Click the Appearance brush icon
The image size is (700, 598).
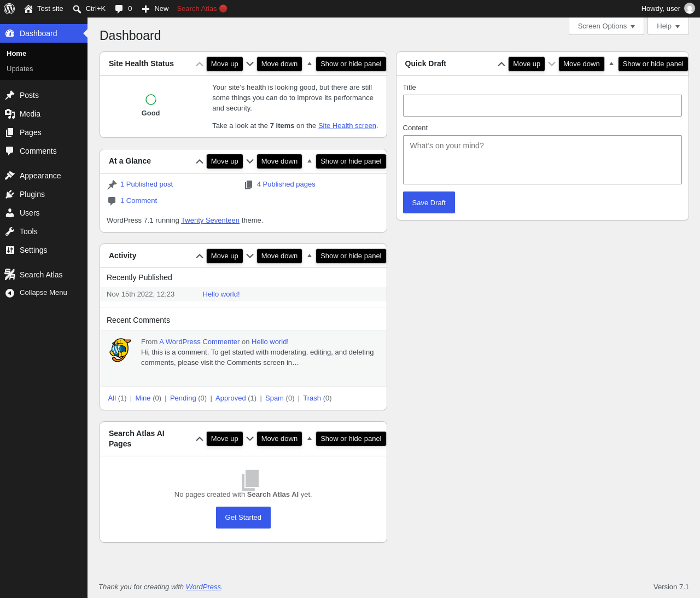(10, 176)
